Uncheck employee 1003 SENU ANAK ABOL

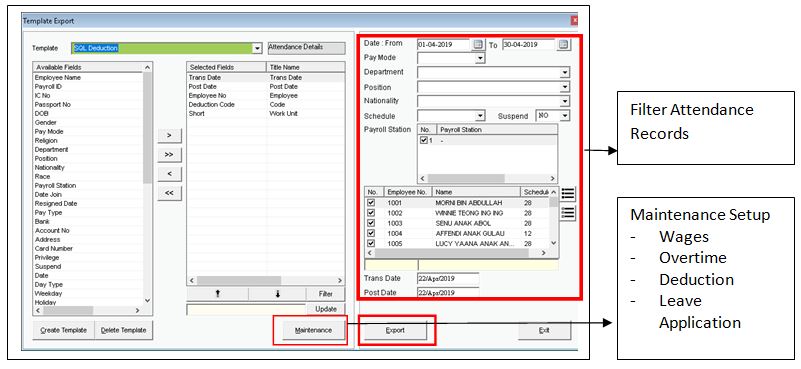coord(371,223)
